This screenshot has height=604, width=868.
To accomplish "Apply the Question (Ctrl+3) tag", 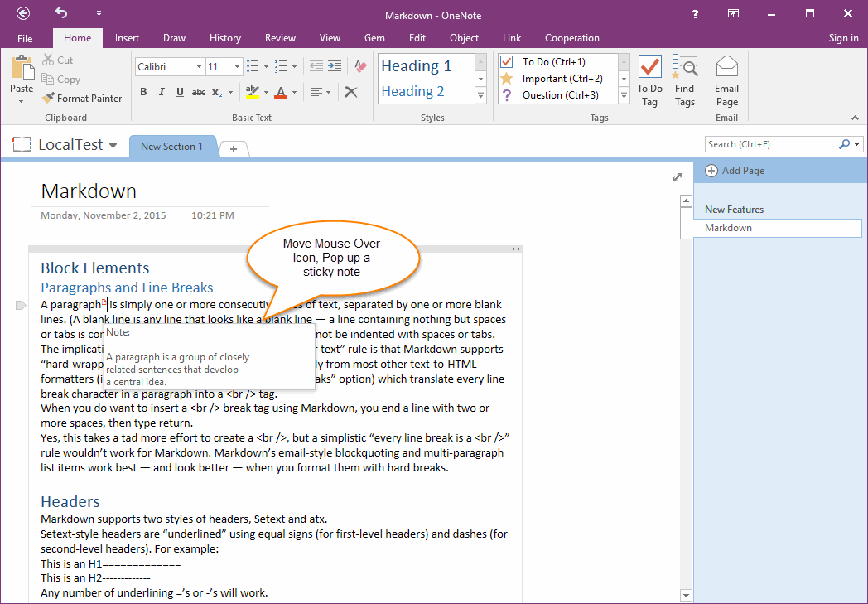I will pyautogui.click(x=557, y=95).
